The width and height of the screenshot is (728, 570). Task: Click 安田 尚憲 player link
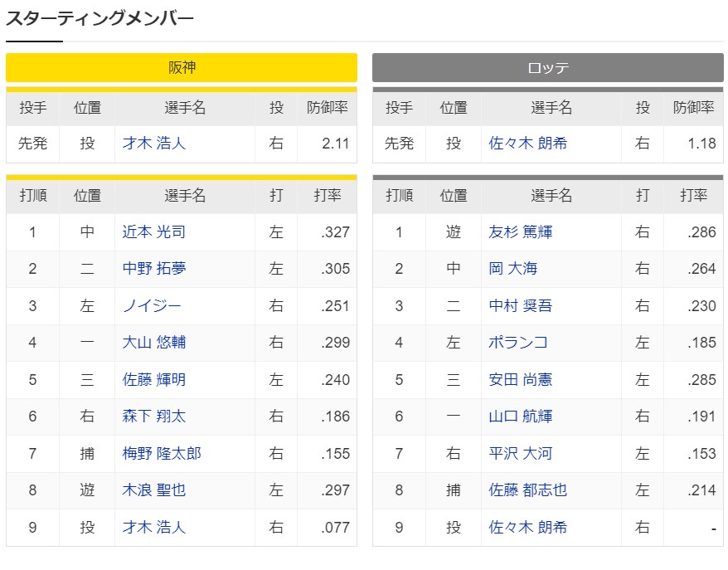coord(521,379)
